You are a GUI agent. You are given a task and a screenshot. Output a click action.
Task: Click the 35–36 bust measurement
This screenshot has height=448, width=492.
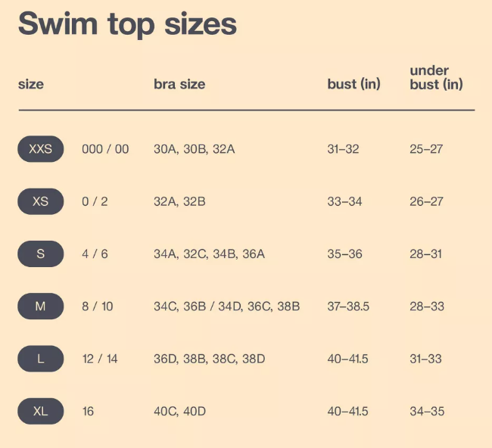tap(344, 254)
